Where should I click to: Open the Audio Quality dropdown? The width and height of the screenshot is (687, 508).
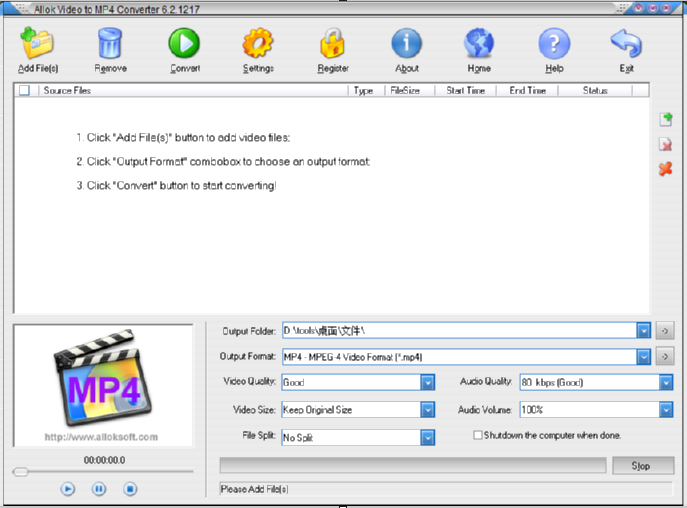click(x=666, y=382)
